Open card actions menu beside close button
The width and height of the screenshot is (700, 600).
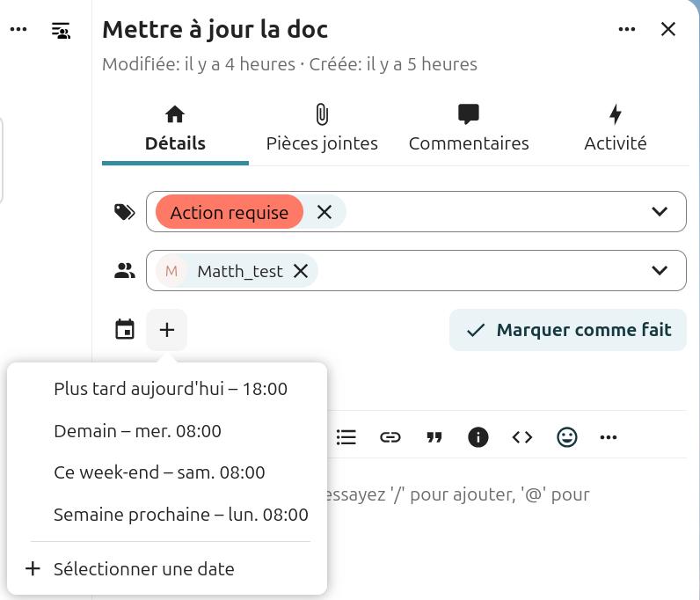[x=627, y=29]
